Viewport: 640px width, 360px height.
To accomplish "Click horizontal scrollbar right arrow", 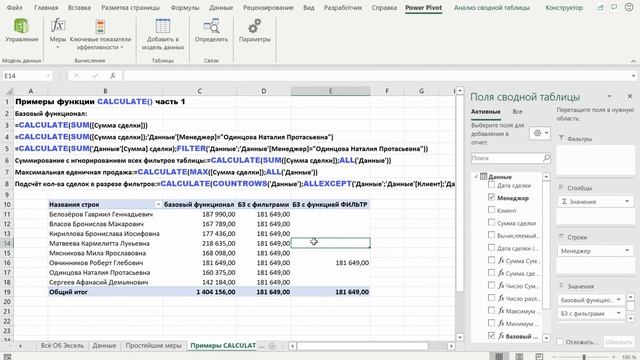I will coord(451,346).
